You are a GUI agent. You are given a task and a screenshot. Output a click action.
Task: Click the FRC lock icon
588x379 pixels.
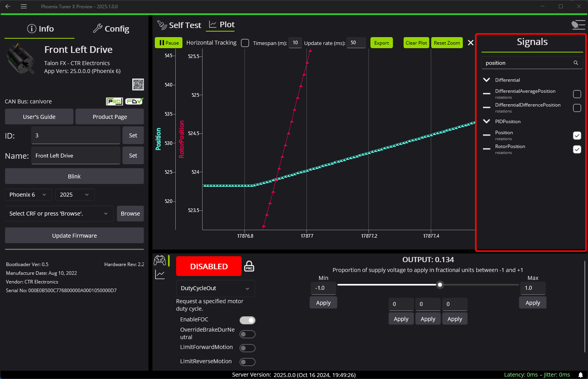click(x=249, y=266)
